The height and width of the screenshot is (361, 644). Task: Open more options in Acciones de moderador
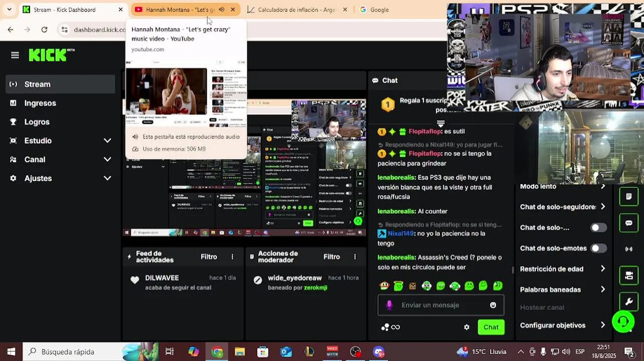(355, 257)
